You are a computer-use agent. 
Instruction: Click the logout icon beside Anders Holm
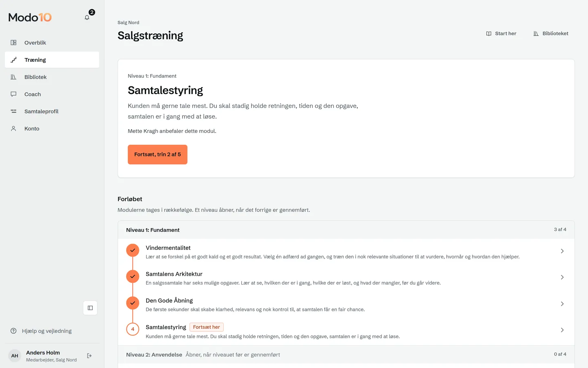click(89, 356)
